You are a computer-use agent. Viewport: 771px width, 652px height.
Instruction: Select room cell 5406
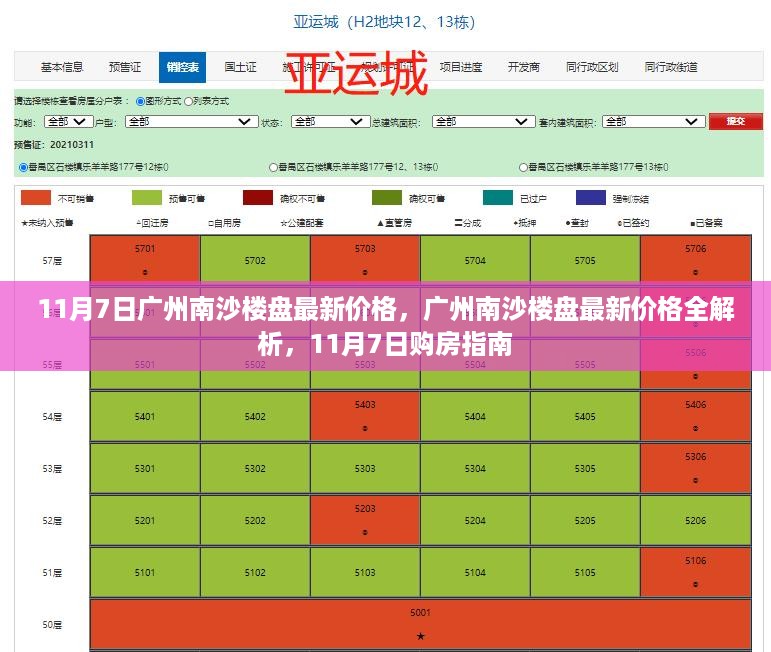[696, 416]
